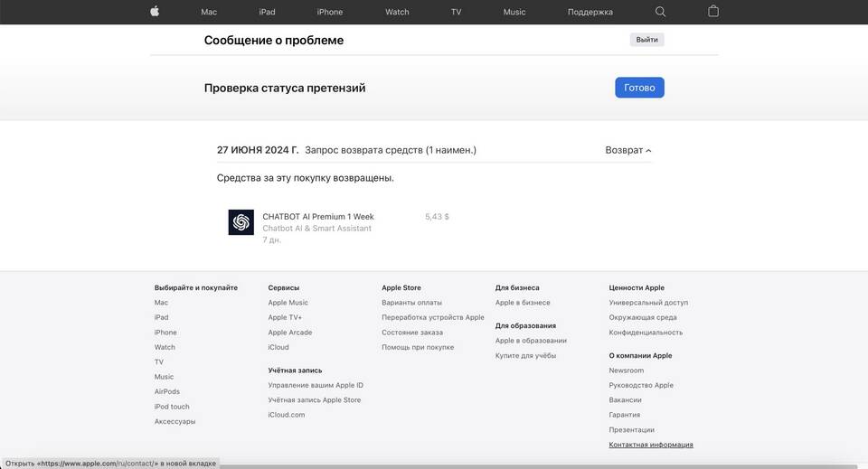This screenshot has height=469, width=868.
Task: Open Учётная запись Apple Store link
Action: tap(315, 399)
